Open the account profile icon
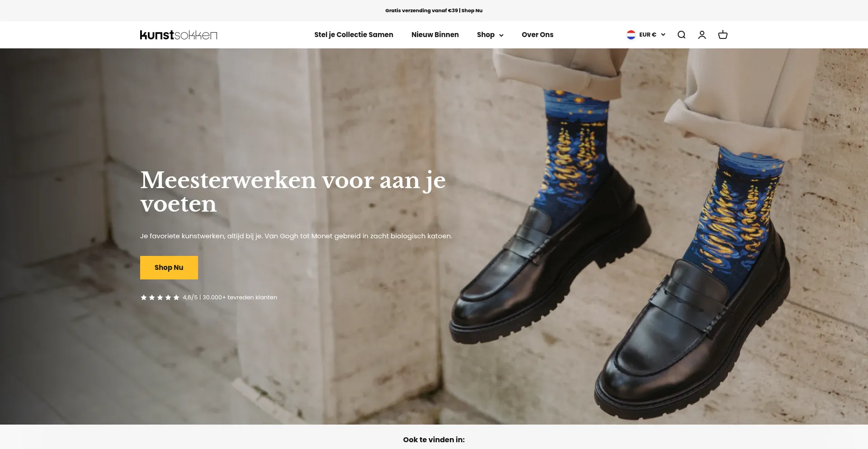Screen dimensions: 868x449 [x=702, y=35]
